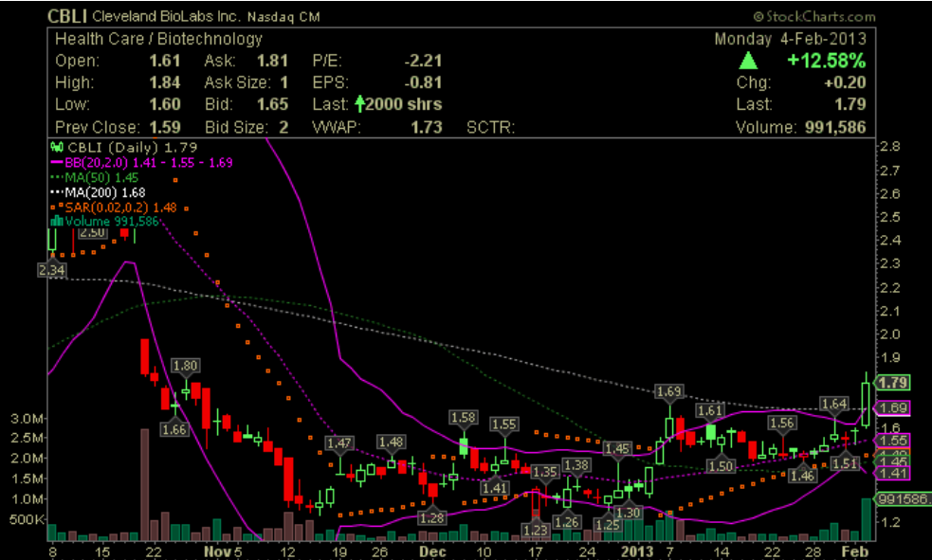Image resolution: width=932 pixels, height=560 pixels.
Task: Click the Nov label on the date axis
Action: [x=217, y=551]
